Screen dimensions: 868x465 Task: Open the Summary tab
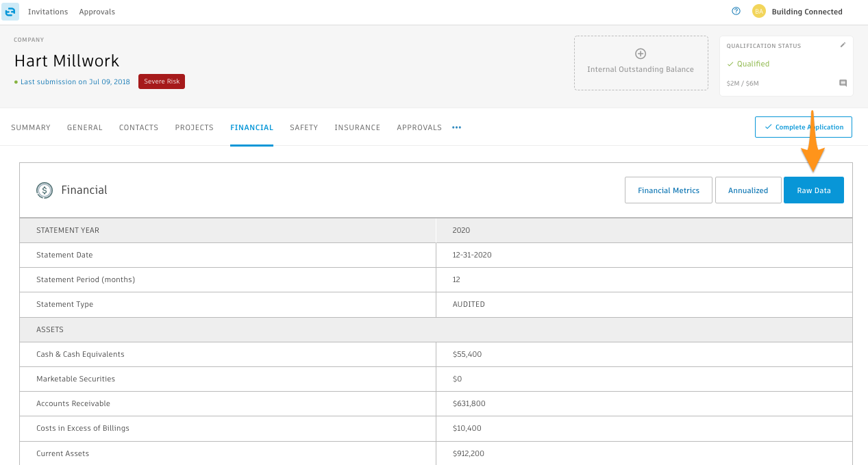point(31,127)
